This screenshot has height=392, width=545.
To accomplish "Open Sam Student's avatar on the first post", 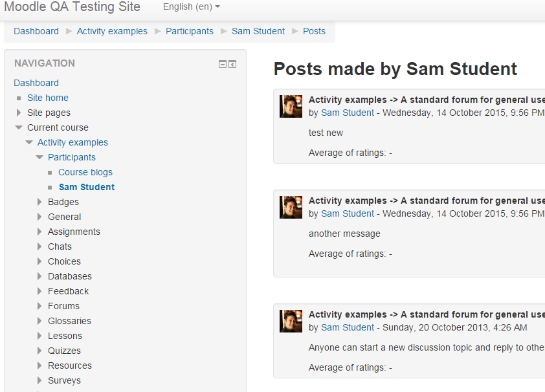I will [x=291, y=107].
